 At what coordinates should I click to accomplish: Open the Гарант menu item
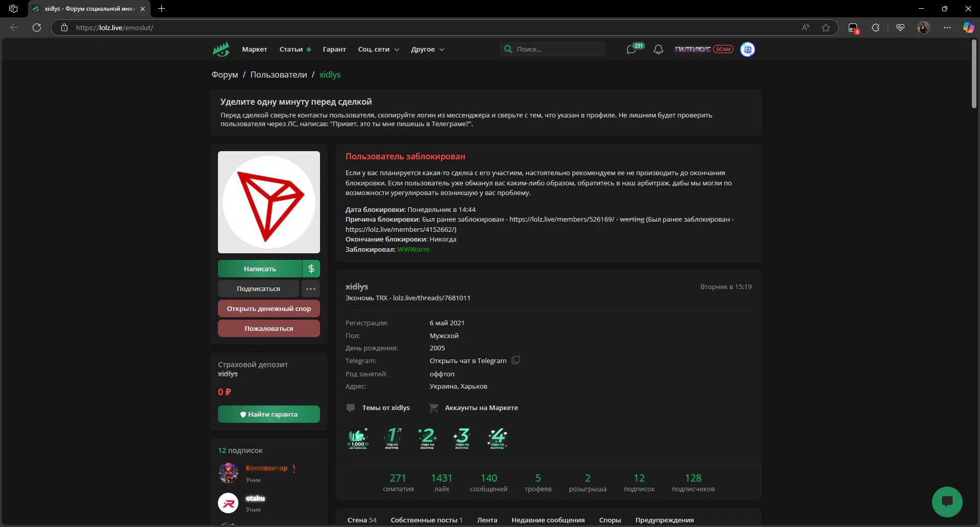click(334, 50)
